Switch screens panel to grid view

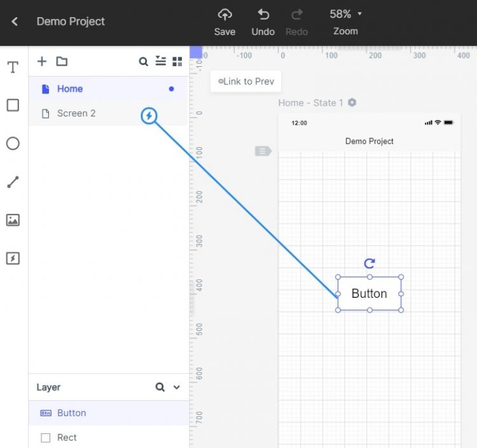[177, 62]
